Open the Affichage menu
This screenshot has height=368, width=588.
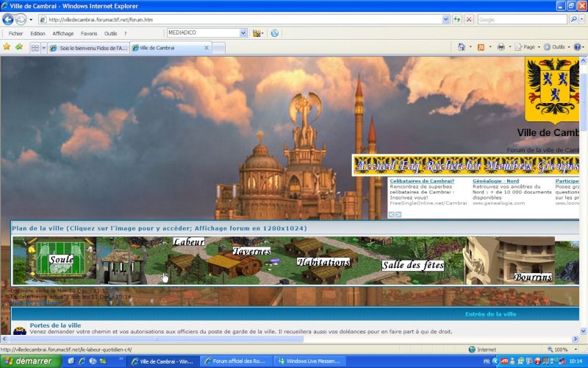pyautogui.click(x=63, y=33)
